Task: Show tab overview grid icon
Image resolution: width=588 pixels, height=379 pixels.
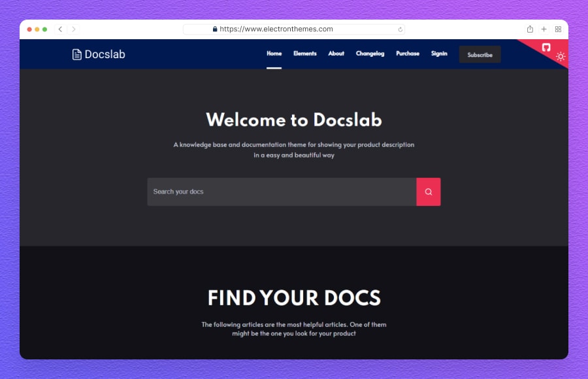Action: coord(558,29)
